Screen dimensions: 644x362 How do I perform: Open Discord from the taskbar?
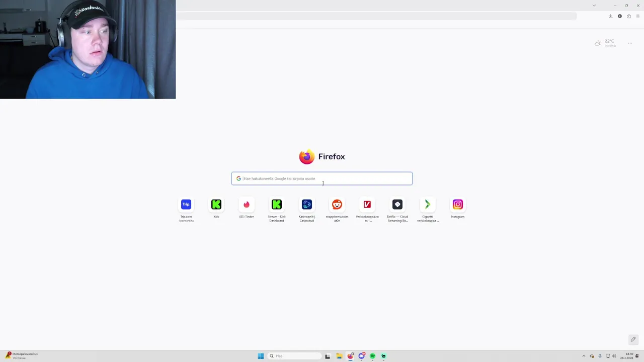tap(362, 356)
